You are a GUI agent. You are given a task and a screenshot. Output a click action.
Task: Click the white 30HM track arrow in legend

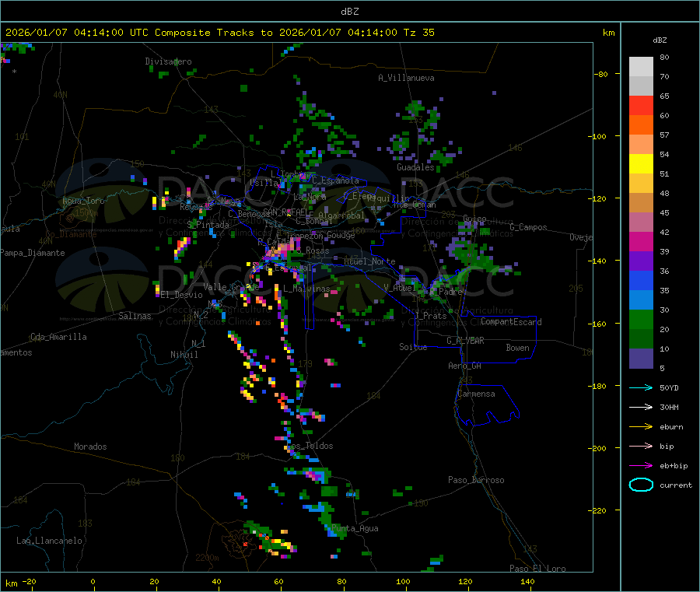tap(641, 407)
